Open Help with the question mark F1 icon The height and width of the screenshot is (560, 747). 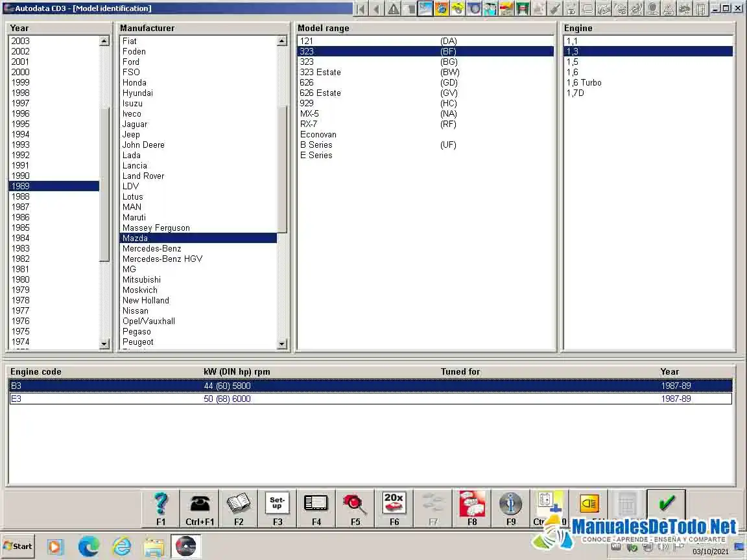[160, 505]
